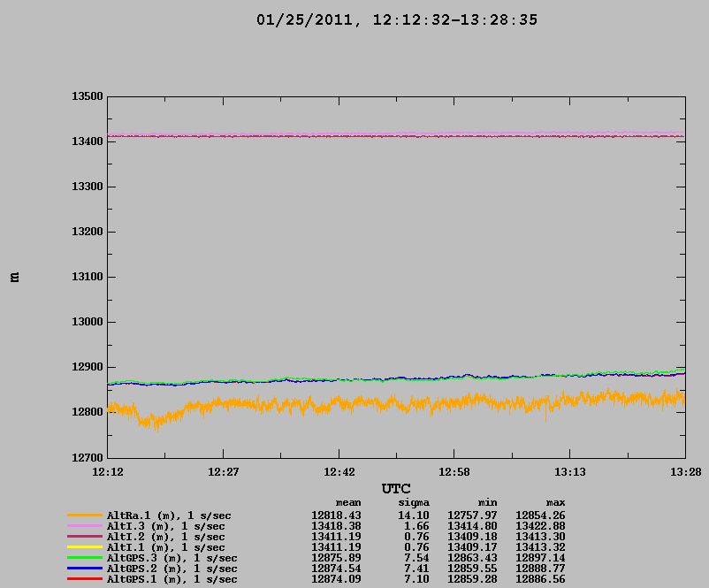Viewport: 709px width, 588px height.
Task: Click the 'mean' column header
Action: (x=348, y=503)
